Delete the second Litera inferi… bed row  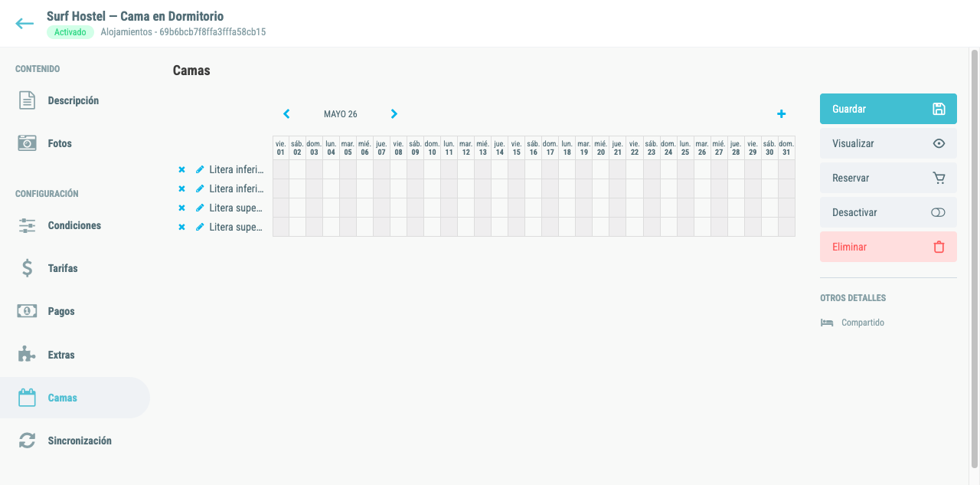coord(181,188)
